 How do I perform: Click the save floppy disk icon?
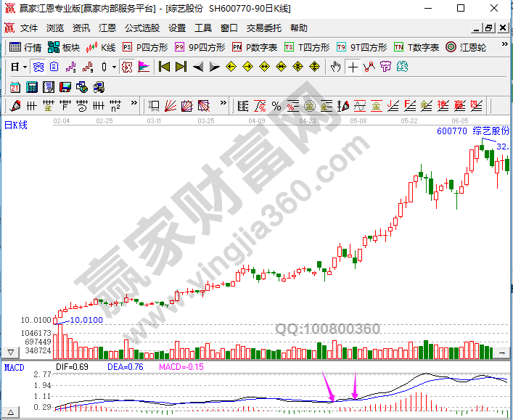point(65,87)
